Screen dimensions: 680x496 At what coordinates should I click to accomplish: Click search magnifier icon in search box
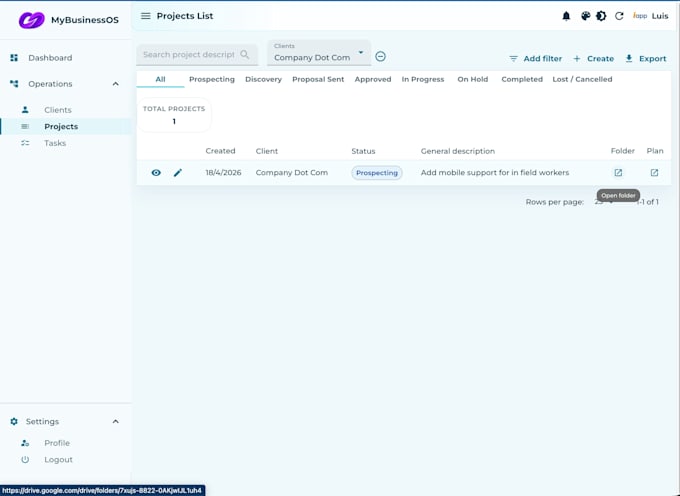tap(245, 55)
